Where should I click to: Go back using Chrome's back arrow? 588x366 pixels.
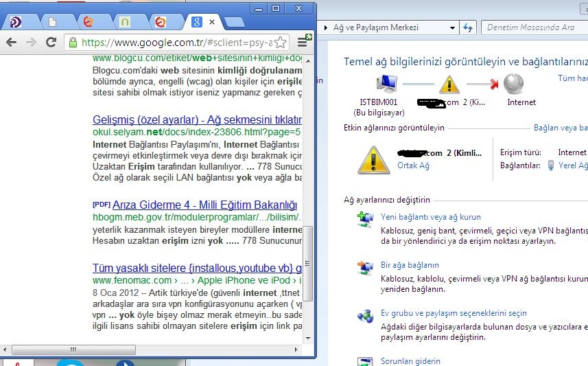[11, 43]
